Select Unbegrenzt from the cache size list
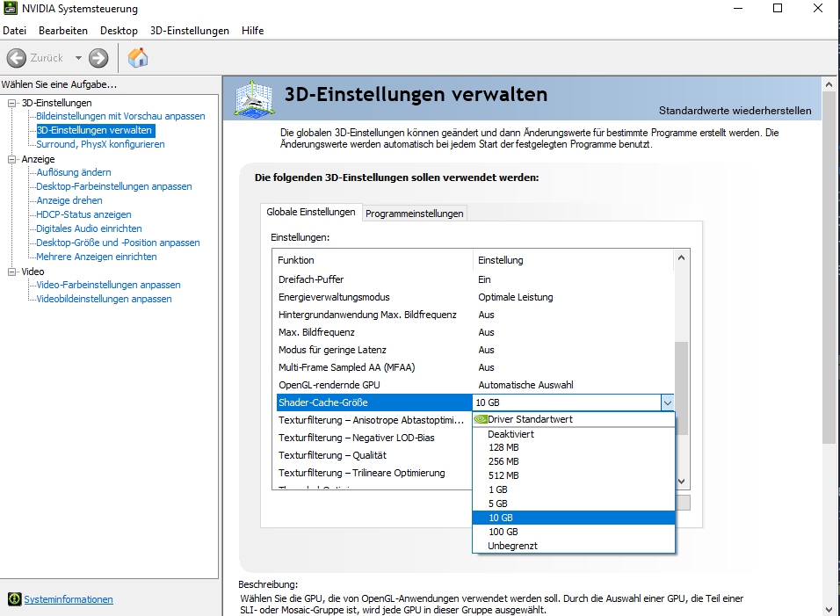The height and width of the screenshot is (616, 840). click(x=512, y=546)
